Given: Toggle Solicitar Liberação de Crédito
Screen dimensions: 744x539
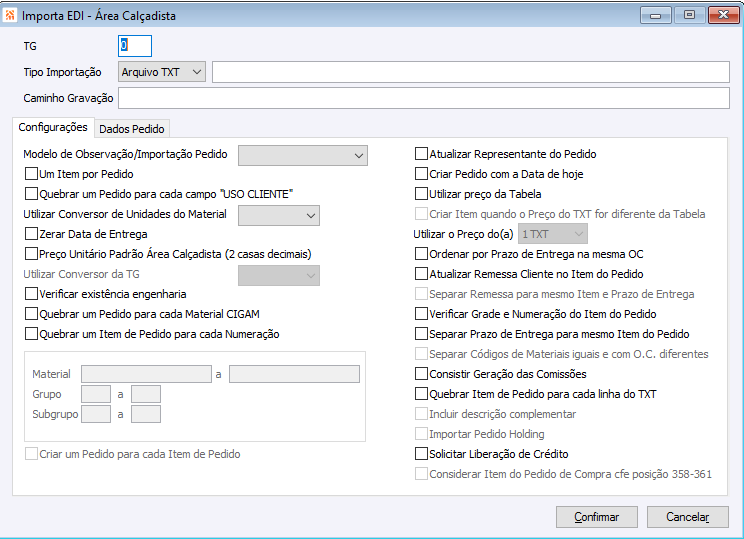Looking at the screenshot, I should point(421,454).
